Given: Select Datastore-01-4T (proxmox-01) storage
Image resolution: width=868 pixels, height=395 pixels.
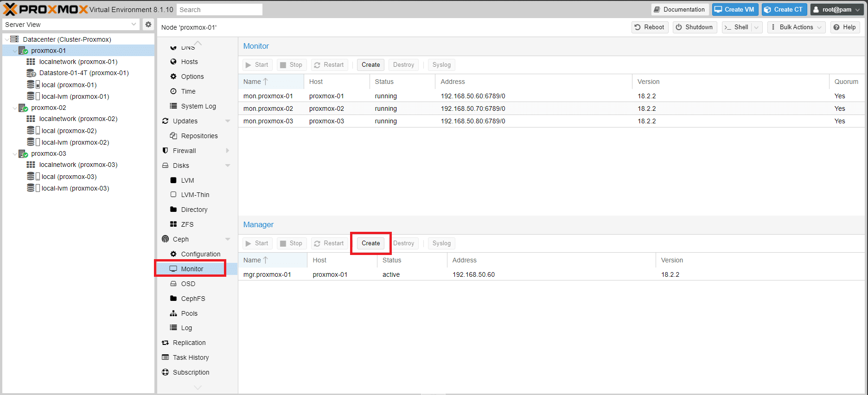Looking at the screenshot, I should 84,73.
